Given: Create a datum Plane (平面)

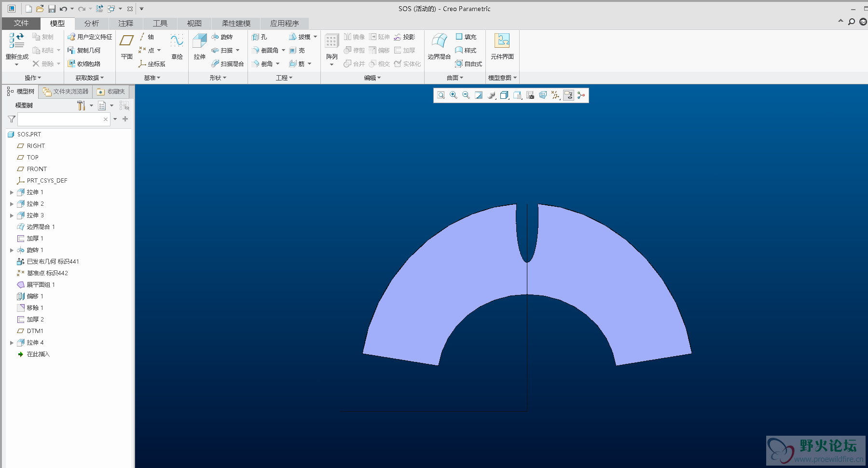Looking at the screenshot, I should pos(126,47).
